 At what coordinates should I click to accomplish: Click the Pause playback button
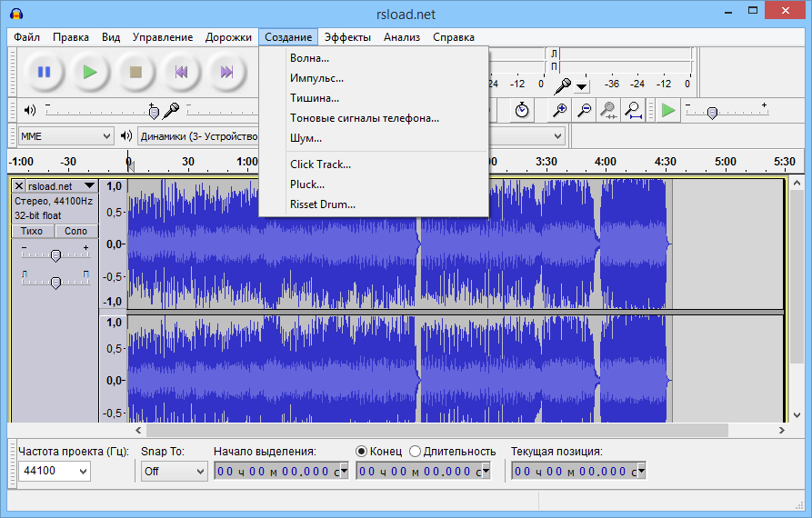[44, 72]
